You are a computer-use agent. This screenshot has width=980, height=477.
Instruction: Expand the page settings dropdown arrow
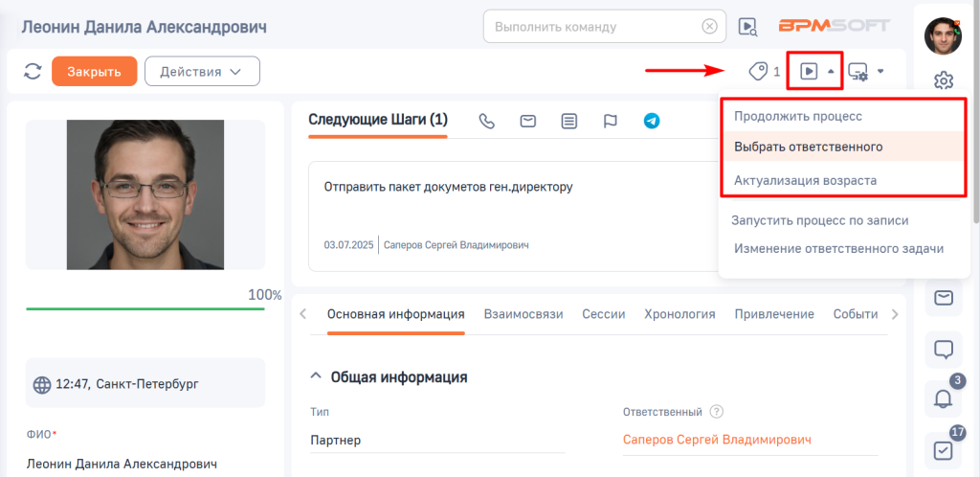[880, 71]
